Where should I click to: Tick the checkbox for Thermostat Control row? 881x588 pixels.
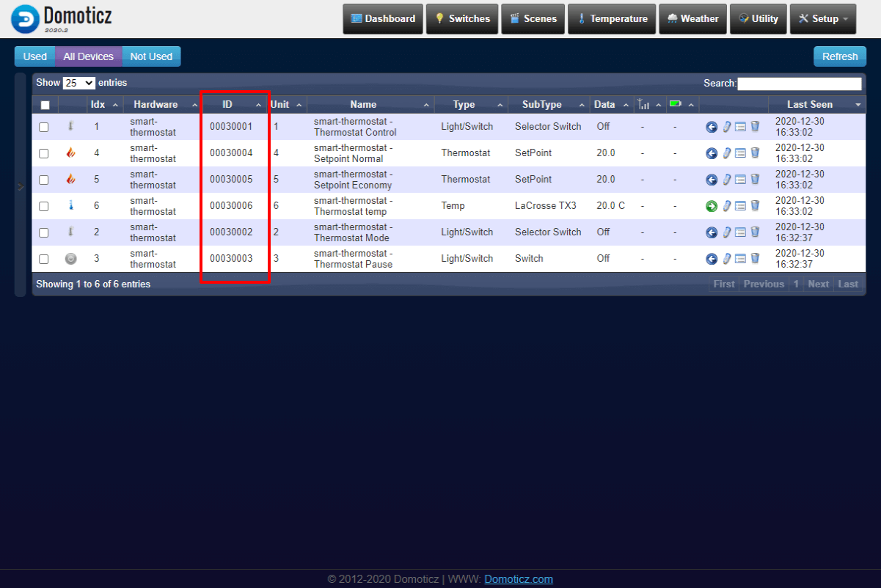[44, 127]
